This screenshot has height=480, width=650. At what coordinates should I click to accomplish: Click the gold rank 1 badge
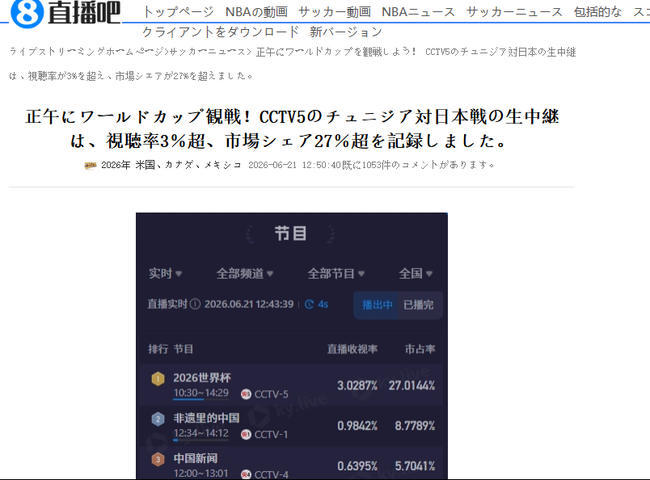pos(158,378)
